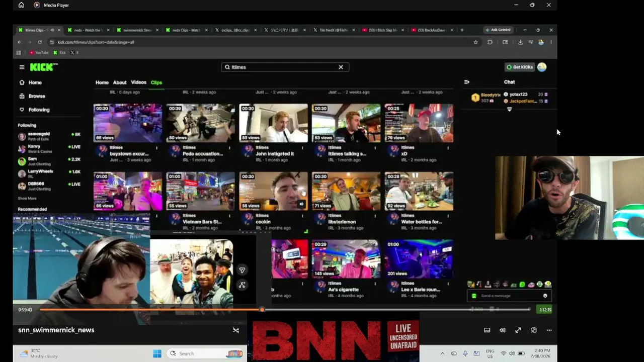Open Sam channel in Following list

49,161
